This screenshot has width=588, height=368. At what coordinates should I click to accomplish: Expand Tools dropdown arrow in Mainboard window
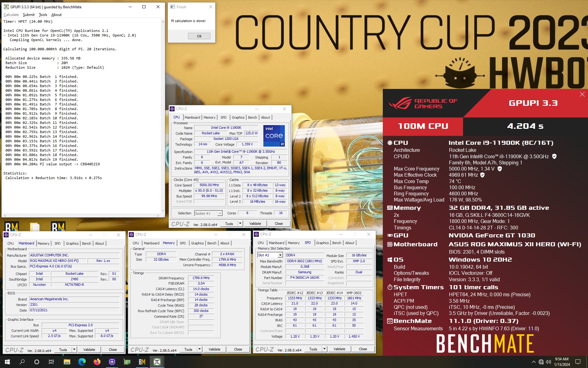[74, 350]
